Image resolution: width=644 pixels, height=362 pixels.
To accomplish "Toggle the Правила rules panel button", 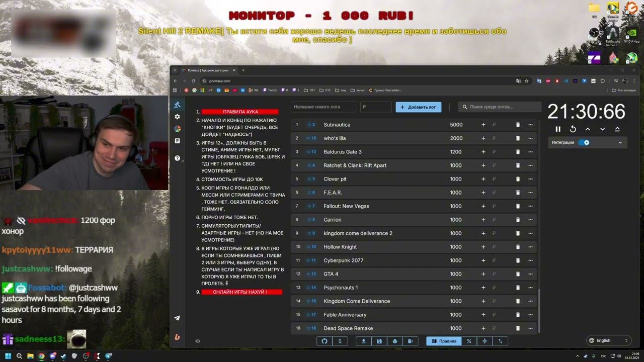I will point(444,341).
